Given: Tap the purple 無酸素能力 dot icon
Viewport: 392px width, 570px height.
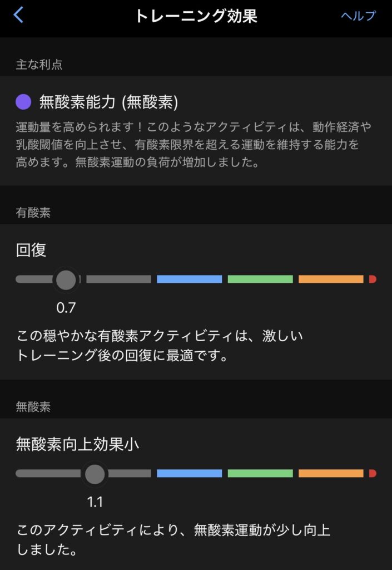Looking at the screenshot, I should (x=23, y=102).
